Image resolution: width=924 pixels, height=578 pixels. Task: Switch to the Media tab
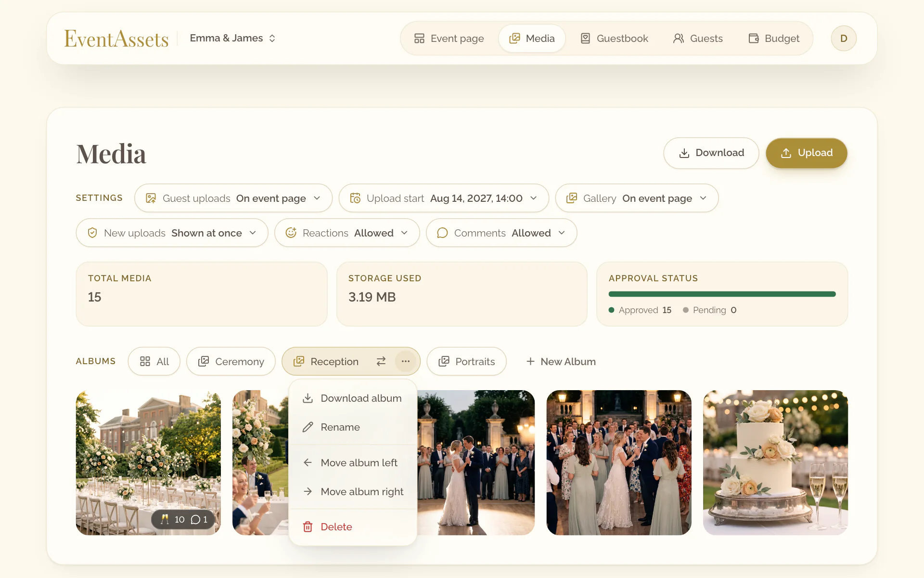pyautogui.click(x=532, y=39)
